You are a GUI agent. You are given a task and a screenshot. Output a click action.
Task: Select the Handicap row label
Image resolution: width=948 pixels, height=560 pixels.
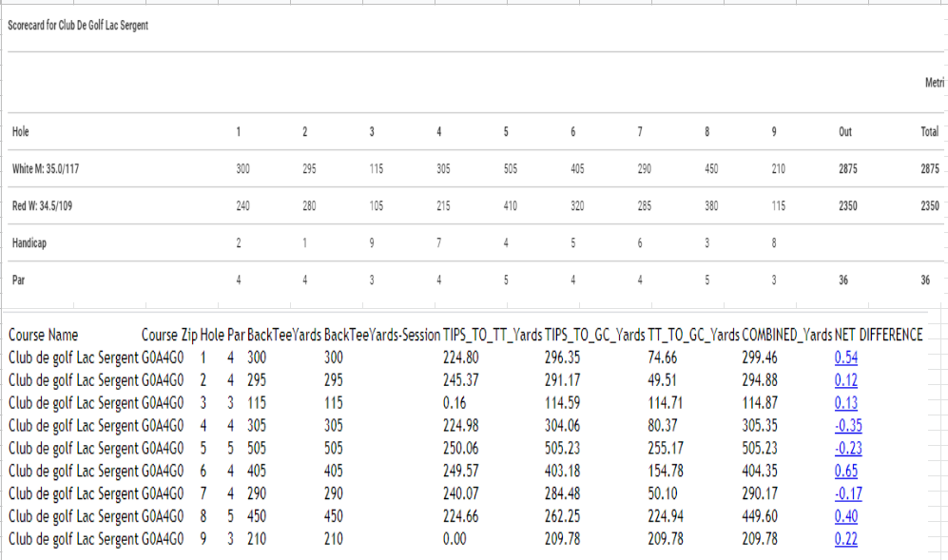click(29, 243)
